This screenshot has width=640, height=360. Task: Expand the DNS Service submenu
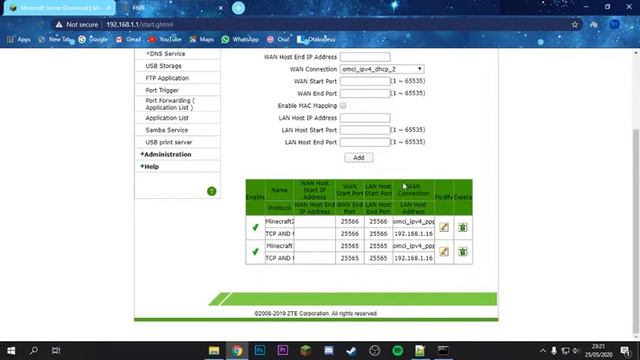165,53
